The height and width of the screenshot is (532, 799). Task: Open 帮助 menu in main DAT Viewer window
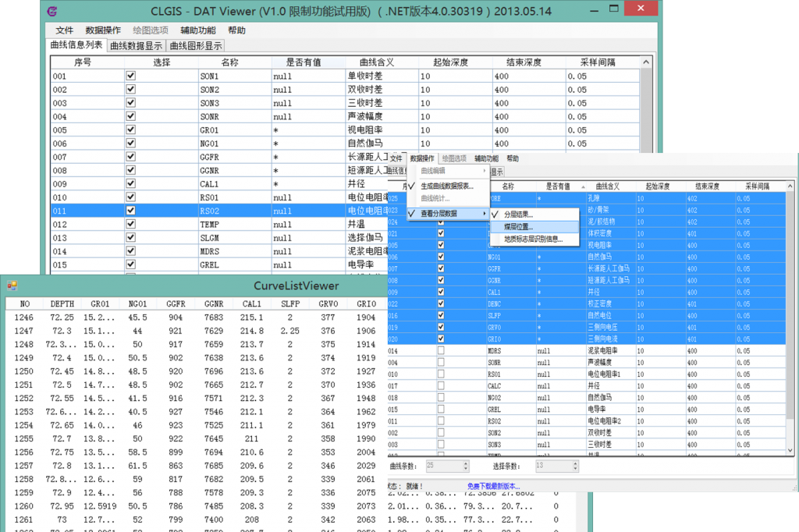[236, 30]
